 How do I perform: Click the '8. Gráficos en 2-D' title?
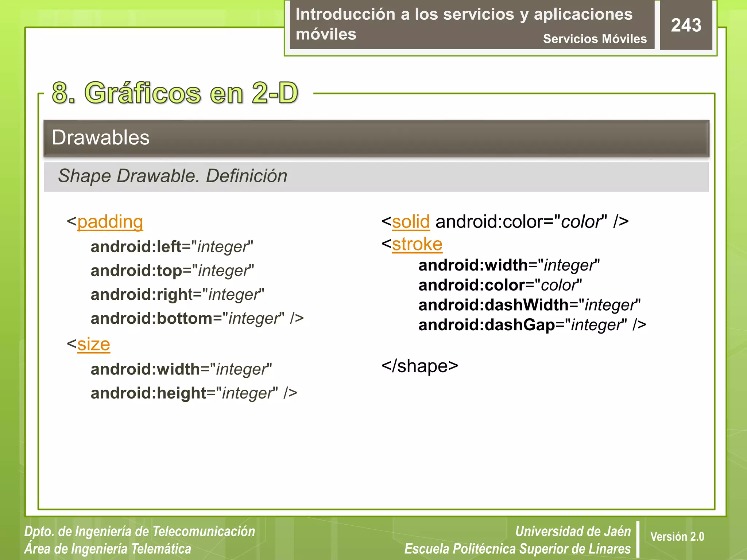tap(175, 93)
